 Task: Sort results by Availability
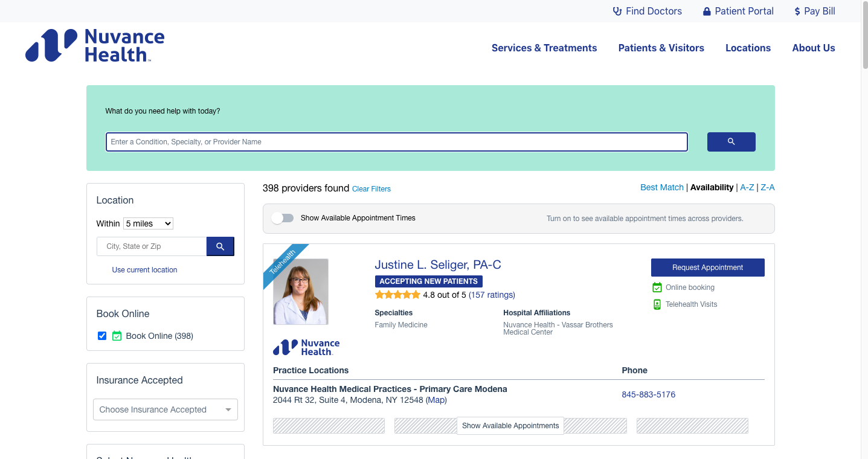coord(712,187)
